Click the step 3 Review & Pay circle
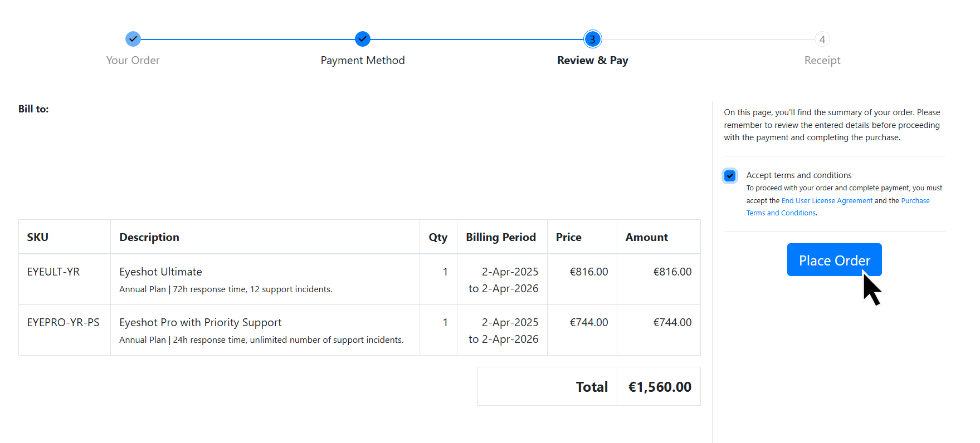 [x=592, y=39]
